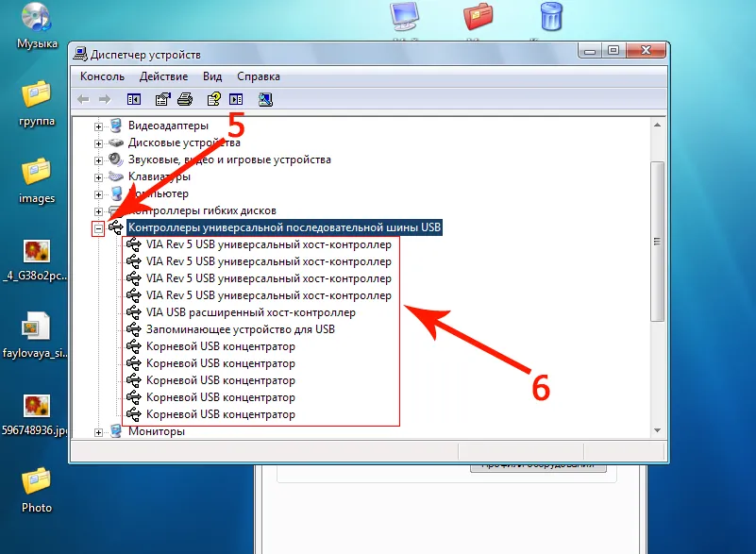This screenshot has width=756, height=554.
Task: Expand the Видеоадаптеры node
Action: [x=98, y=126]
